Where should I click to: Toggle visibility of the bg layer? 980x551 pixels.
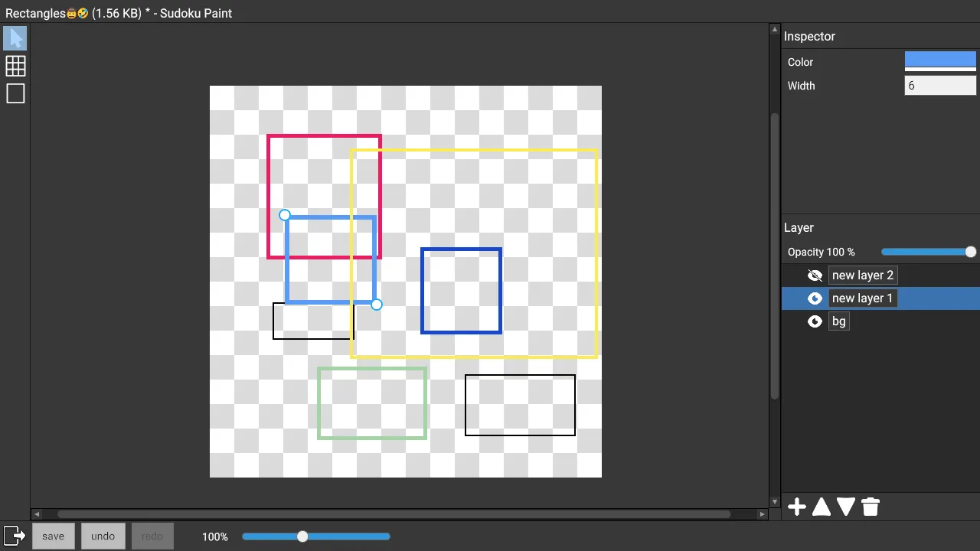coord(815,321)
